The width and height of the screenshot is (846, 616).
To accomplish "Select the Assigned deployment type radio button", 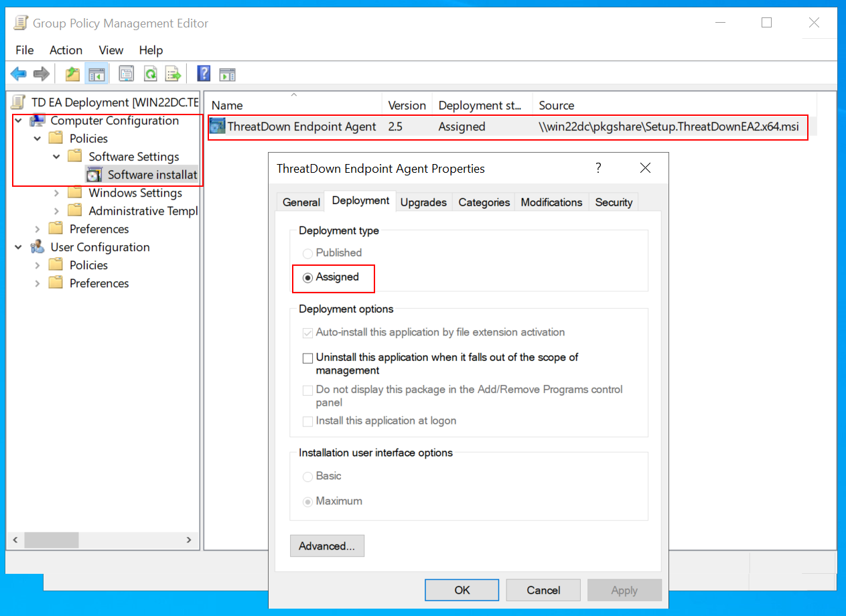I will tap(307, 278).
